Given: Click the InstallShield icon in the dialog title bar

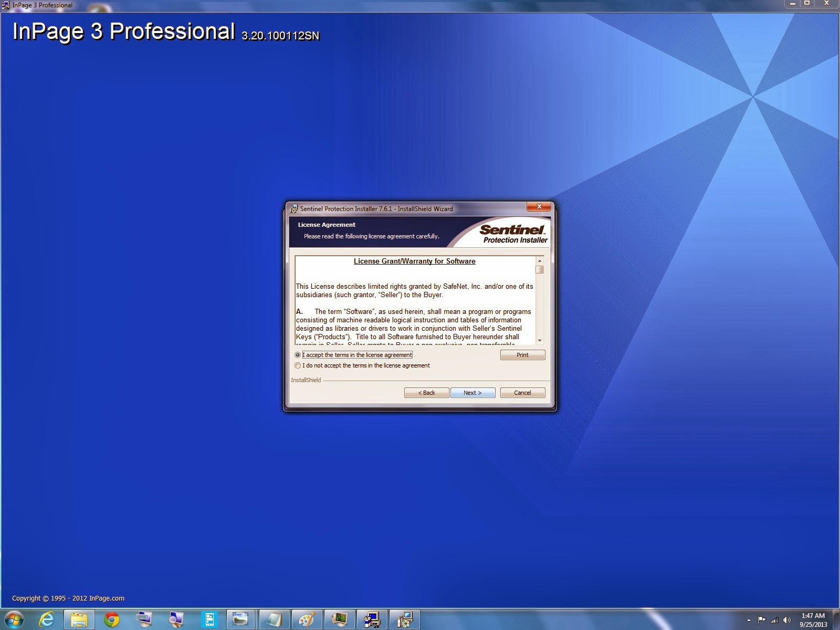Looking at the screenshot, I should click(295, 208).
